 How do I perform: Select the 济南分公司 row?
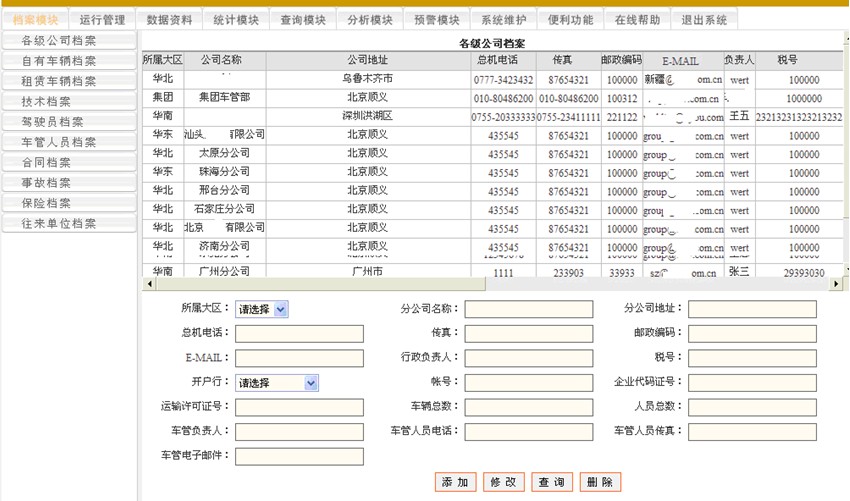492,247
